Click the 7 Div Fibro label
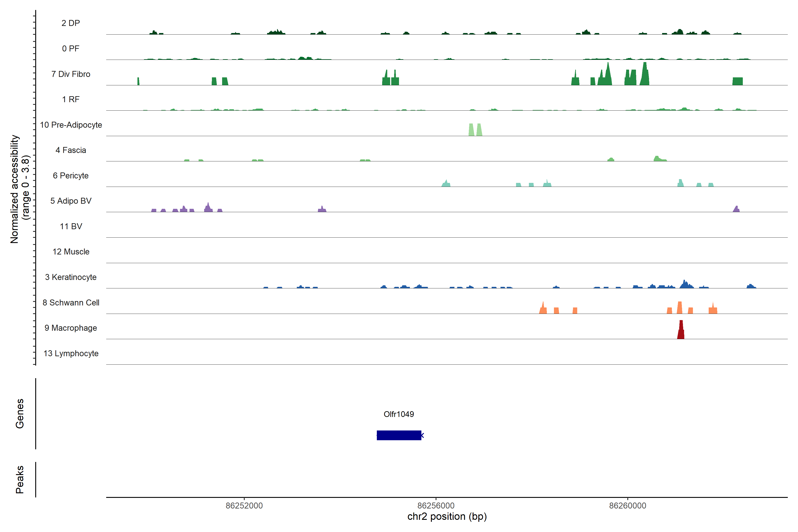798x532 pixels. 70,74
